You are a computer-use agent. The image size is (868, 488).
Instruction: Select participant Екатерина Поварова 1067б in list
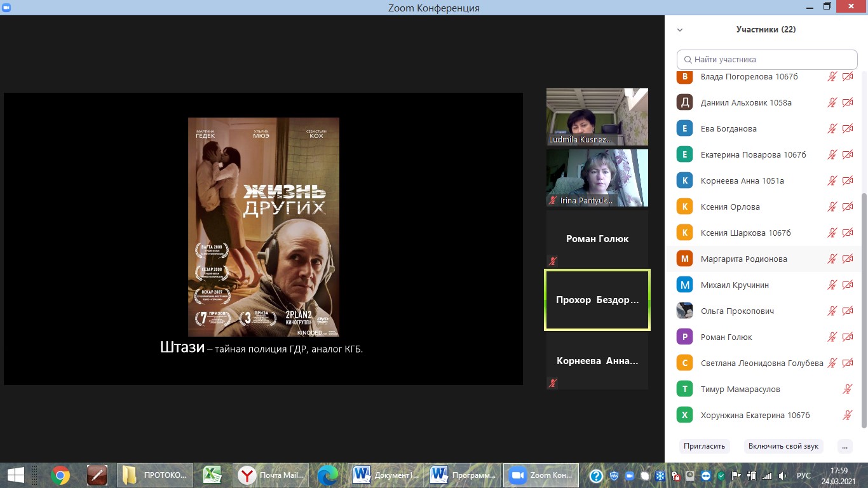(763, 154)
